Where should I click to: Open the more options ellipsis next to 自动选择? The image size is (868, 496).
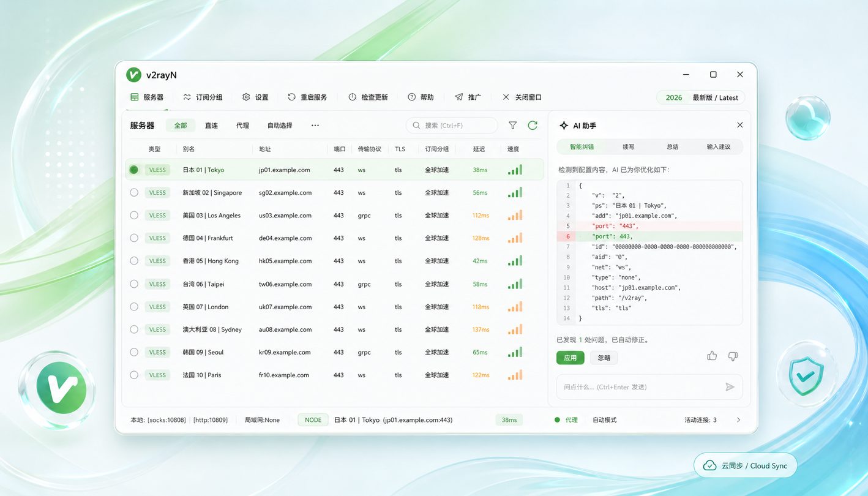(x=315, y=126)
